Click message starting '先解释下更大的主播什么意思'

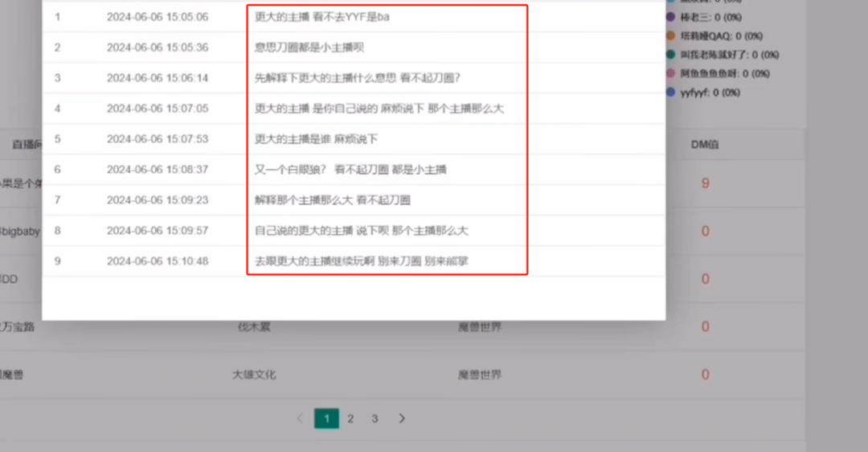[x=358, y=78]
